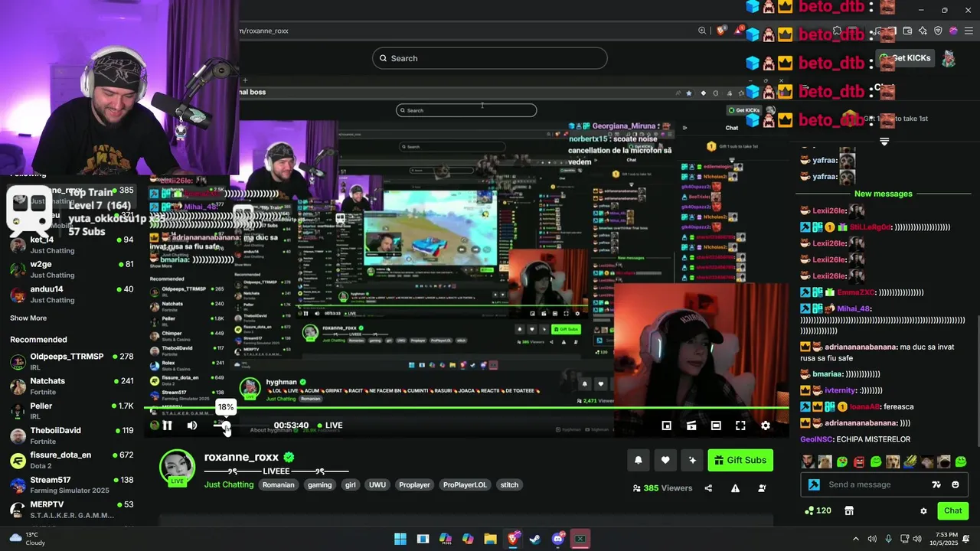Open the clip creation icon
This screenshot has height=551, width=980.
point(691,425)
